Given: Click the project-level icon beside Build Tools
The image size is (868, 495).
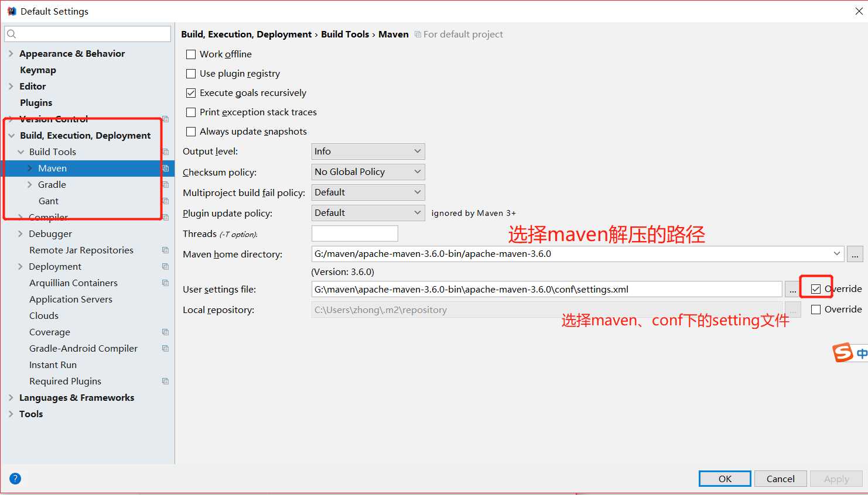Looking at the screenshot, I should point(166,152).
